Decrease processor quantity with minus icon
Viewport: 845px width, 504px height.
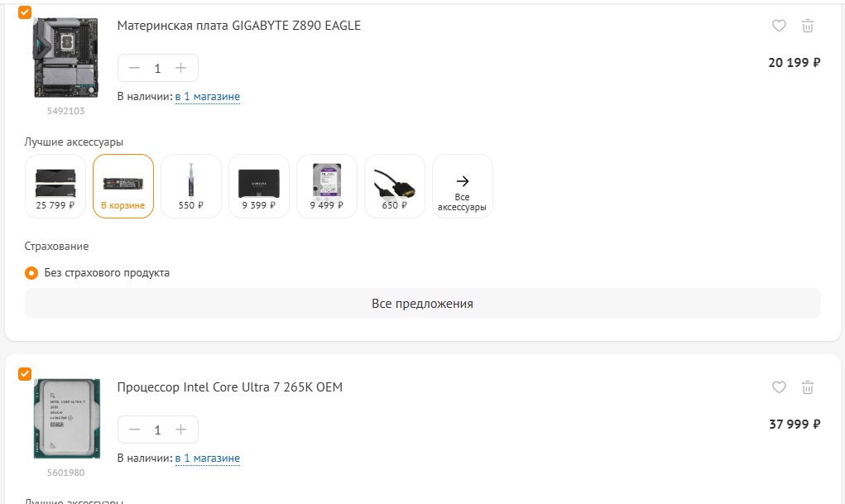(x=135, y=430)
